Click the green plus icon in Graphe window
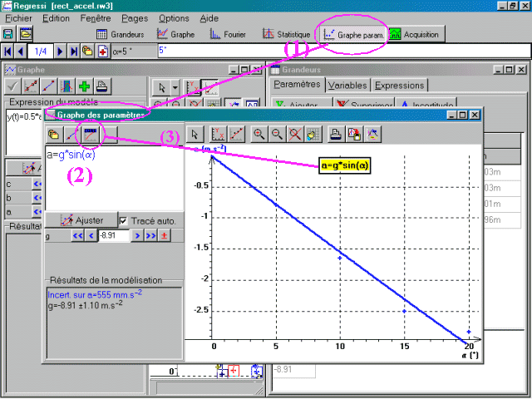Screen dimensions: 532x399 84,86
